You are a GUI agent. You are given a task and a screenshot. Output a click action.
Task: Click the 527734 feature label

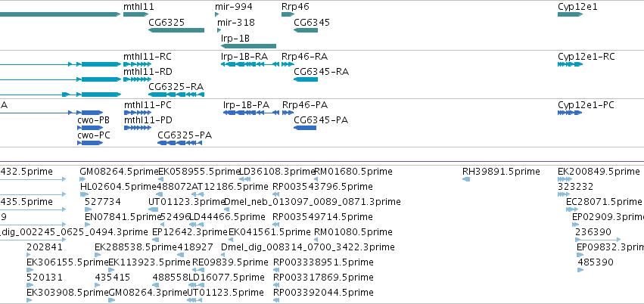click(x=103, y=202)
